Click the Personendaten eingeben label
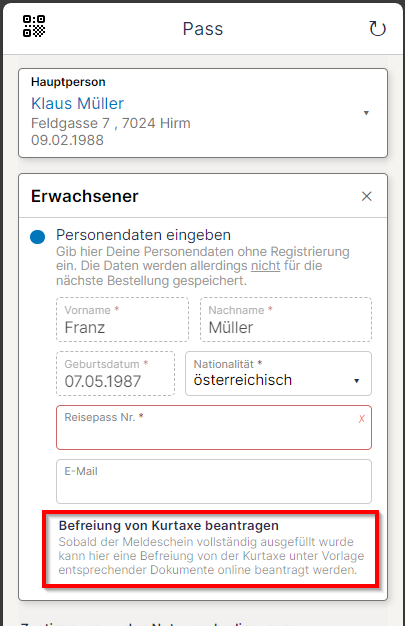The height and width of the screenshot is (626, 405). (143, 235)
